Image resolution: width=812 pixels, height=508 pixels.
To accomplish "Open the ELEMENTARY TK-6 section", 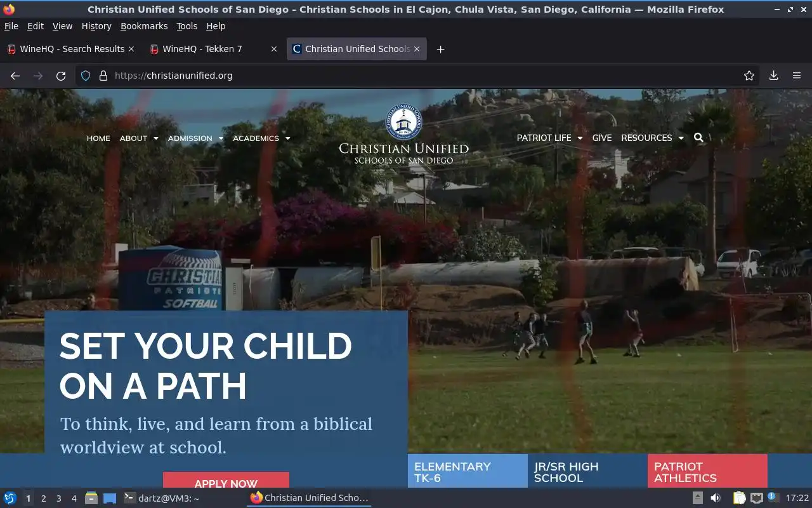I will click(x=468, y=471).
